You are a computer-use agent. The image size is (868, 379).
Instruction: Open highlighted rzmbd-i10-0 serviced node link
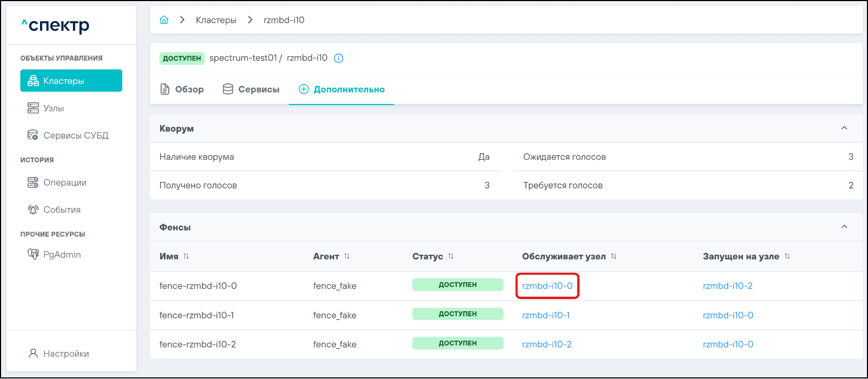[x=547, y=286]
